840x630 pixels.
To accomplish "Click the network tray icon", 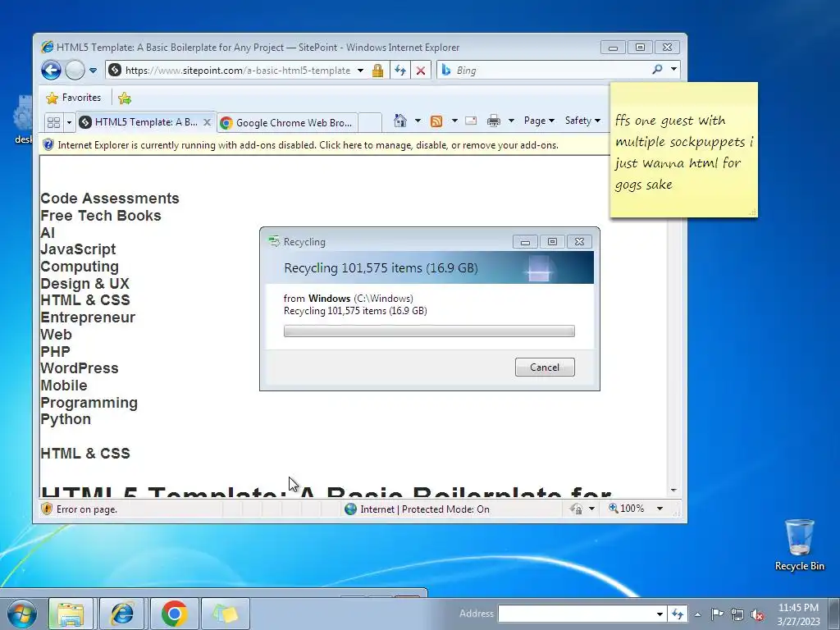I will click(737, 614).
